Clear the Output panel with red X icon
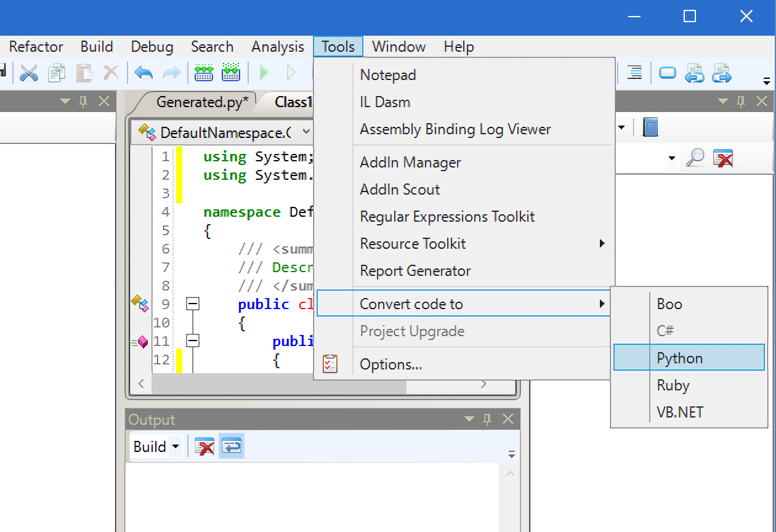This screenshot has width=776, height=532. [x=204, y=446]
